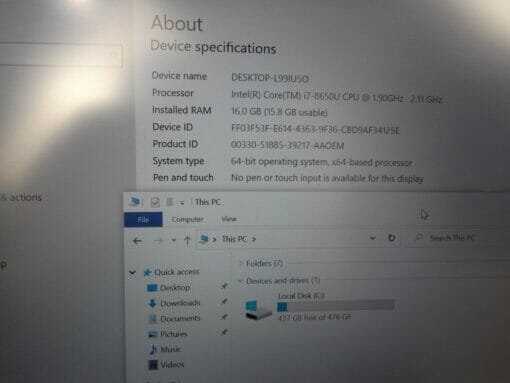Go forward with the right arrow button
Image resolution: width=510 pixels, height=383 pixels.
pos(158,240)
